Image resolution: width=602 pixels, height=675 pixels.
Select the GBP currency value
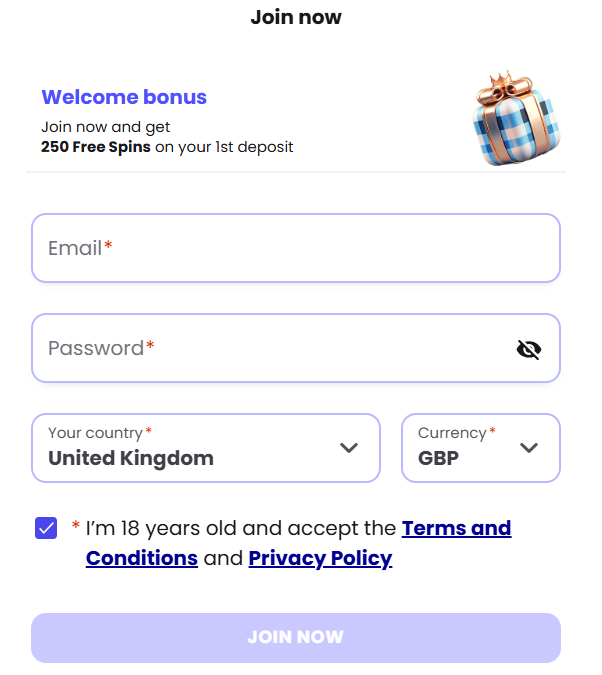(x=438, y=459)
